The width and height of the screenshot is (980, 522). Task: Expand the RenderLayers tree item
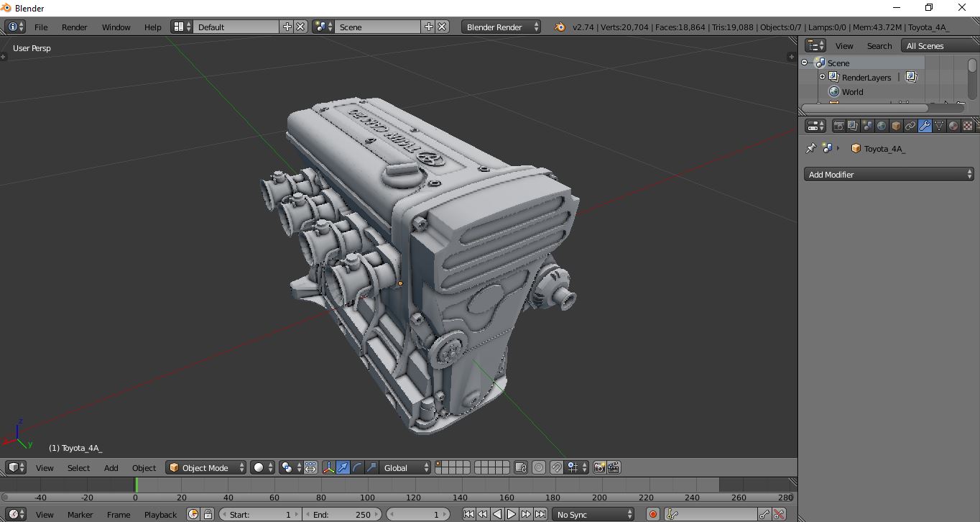pyautogui.click(x=823, y=77)
